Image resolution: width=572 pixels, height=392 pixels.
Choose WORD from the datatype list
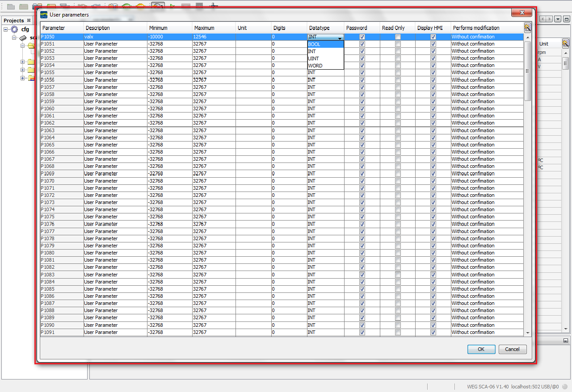314,65
